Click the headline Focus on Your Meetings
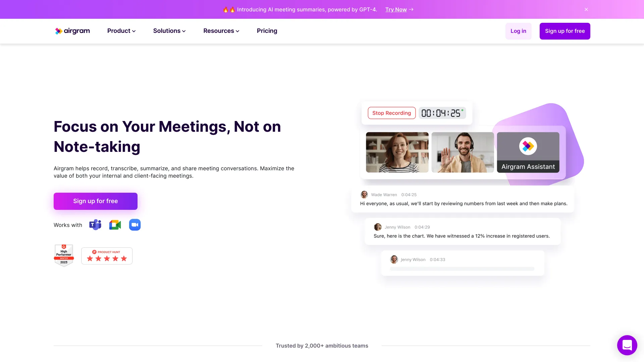 pyautogui.click(x=167, y=136)
